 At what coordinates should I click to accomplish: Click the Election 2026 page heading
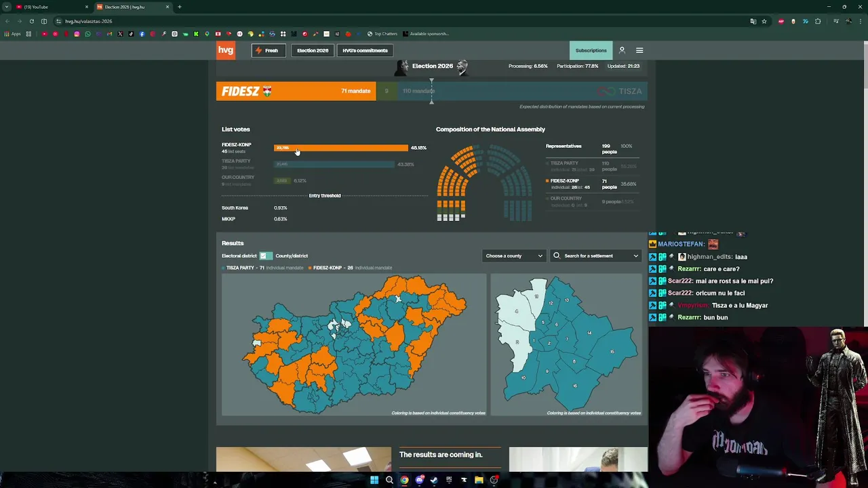click(432, 66)
